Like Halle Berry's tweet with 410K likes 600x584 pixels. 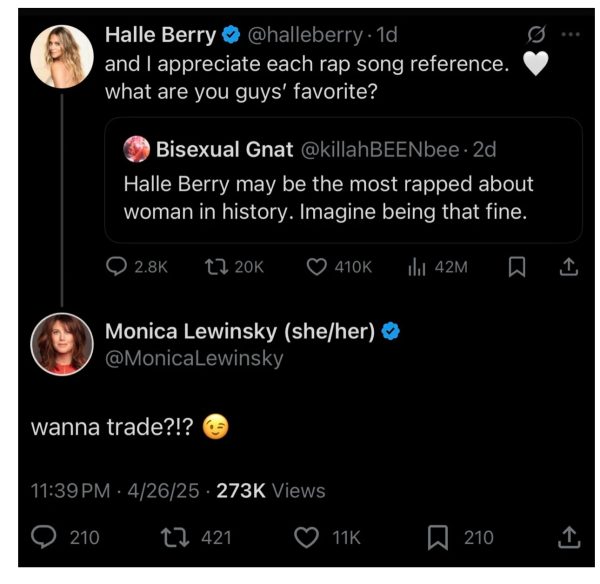pyautogui.click(x=317, y=267)
